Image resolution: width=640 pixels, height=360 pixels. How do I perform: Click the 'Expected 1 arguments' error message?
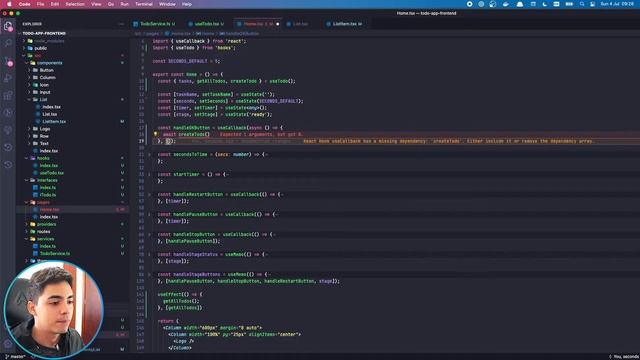click(x=261, y=134)
